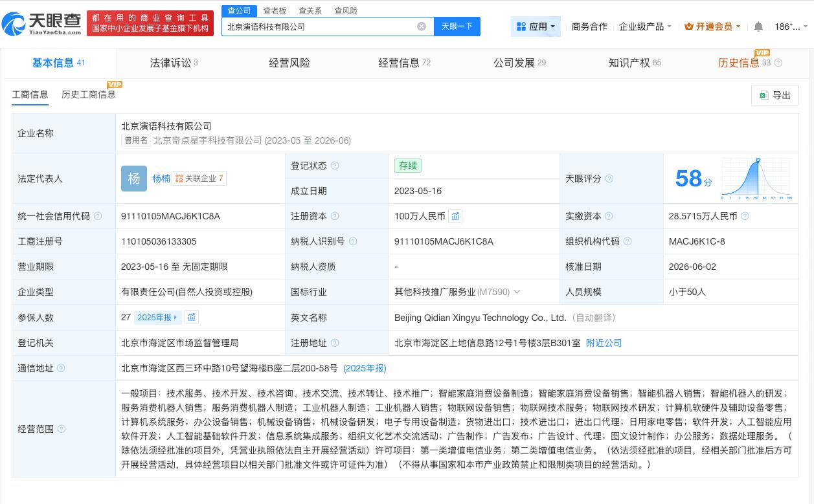814x504 pixels.
Task: Click help icon next to 纳税人识别号
Action: [x=353, y=241]
